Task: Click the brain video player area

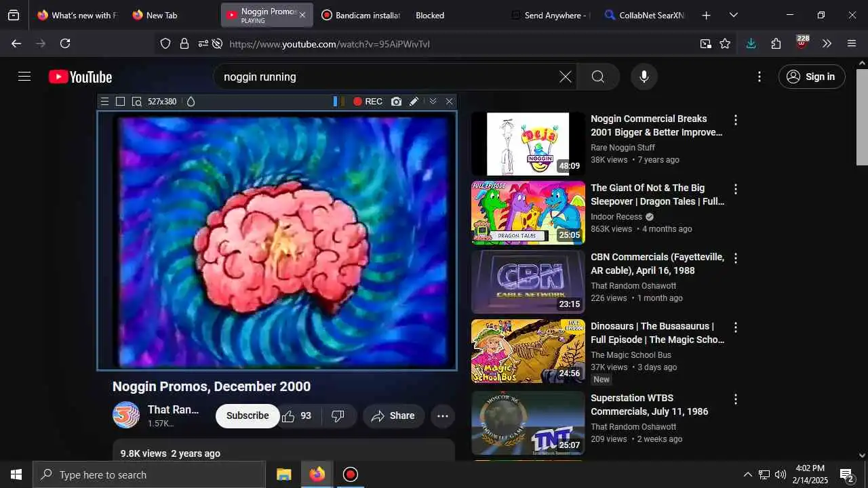Action: tap(277, 241)
